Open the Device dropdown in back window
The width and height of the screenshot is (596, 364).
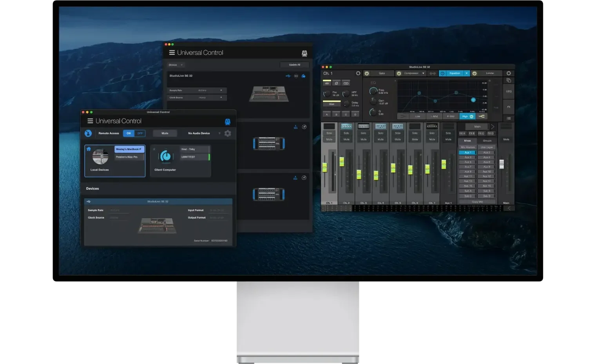176,65
